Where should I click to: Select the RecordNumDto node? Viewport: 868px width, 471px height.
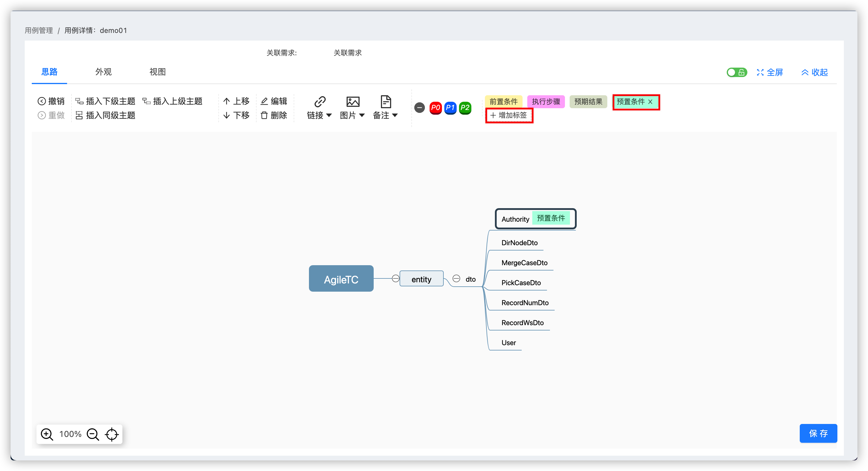pyautogui.click(x=525, y=303)
